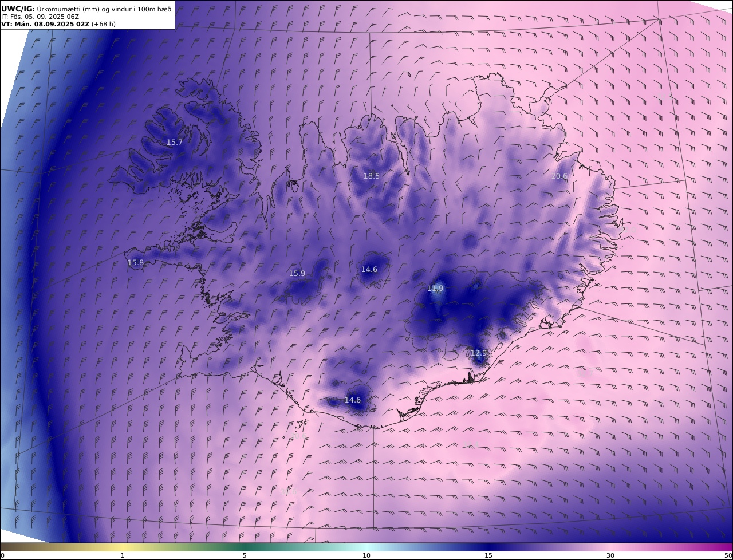Click the 18.5 value in north Iceland
Image resolution: width=733 pixels, height=560 pixels.
click(x=372, y=176)
